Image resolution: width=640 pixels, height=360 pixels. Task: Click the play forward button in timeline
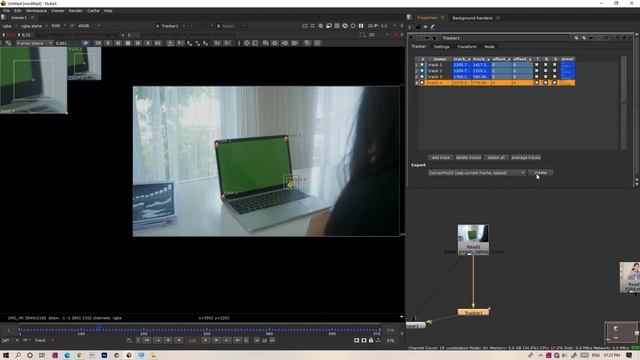pyautogui.click(x=206, y=340)
